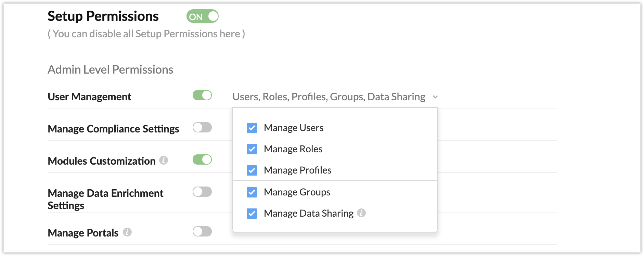This screenshot has width=644, height=256.
Task: Disable the User Management toggle
Action: pyautogui.click(x=202, y=95)
